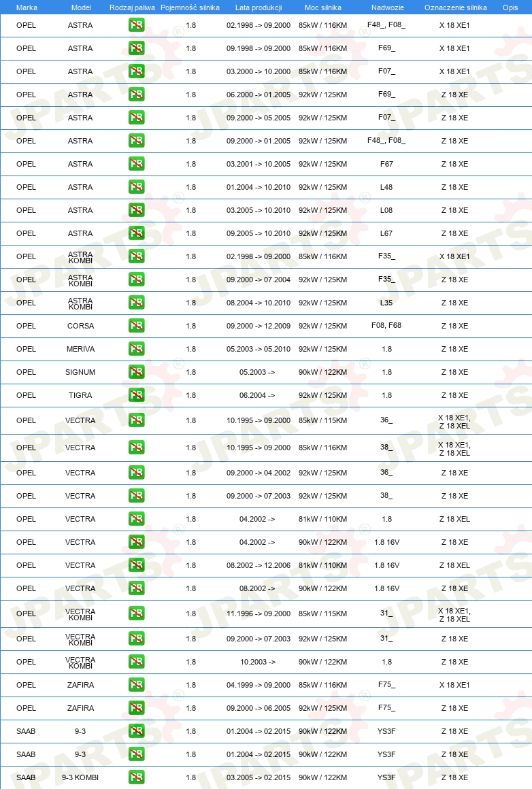Screen dimensions: 532x789
Task: Click the Rodzaj paliwa column header
Action: tap(133, 7)
